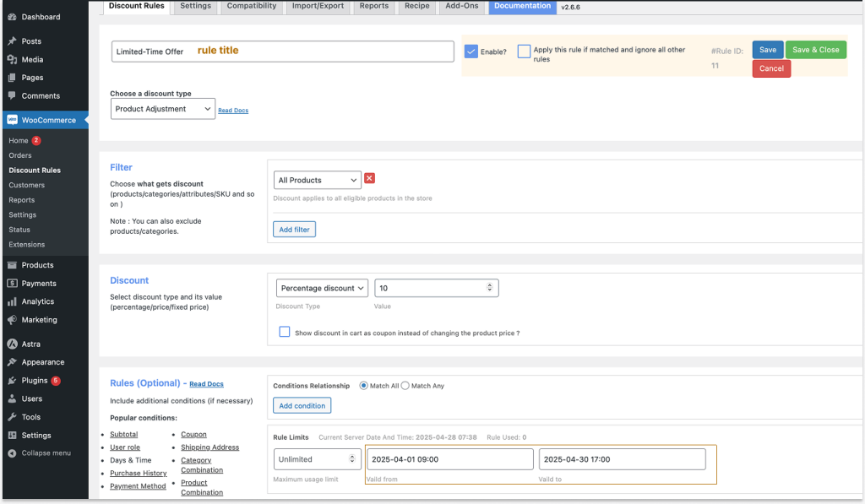Image resolution: width=865 pixels, height=504 pixels.
Task: Select the Match All radio button
Action: pos(363,386)
